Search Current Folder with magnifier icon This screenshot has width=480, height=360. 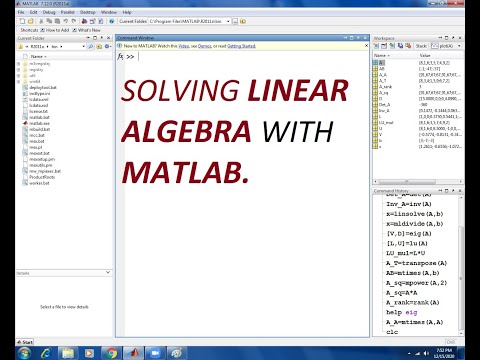[91, 47]
